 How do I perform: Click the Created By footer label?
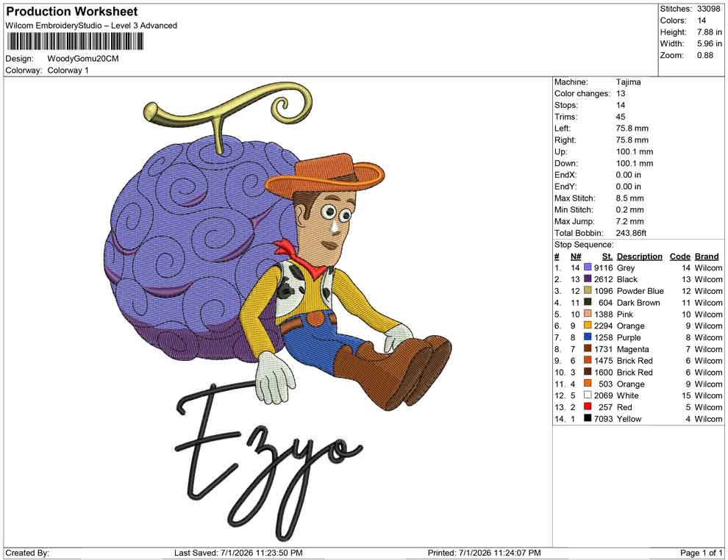[27, 553]
